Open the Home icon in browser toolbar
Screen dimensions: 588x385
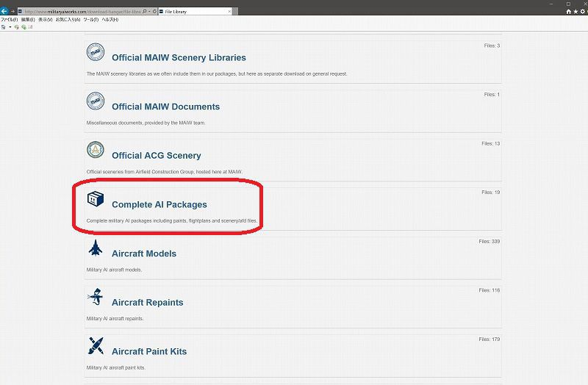[x=568, y=12]
